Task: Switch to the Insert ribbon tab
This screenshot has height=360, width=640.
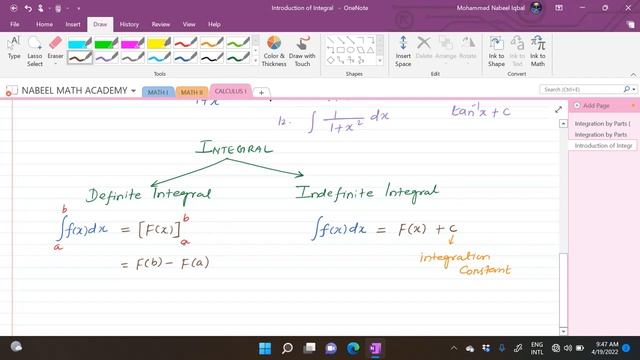Action: 73,24
